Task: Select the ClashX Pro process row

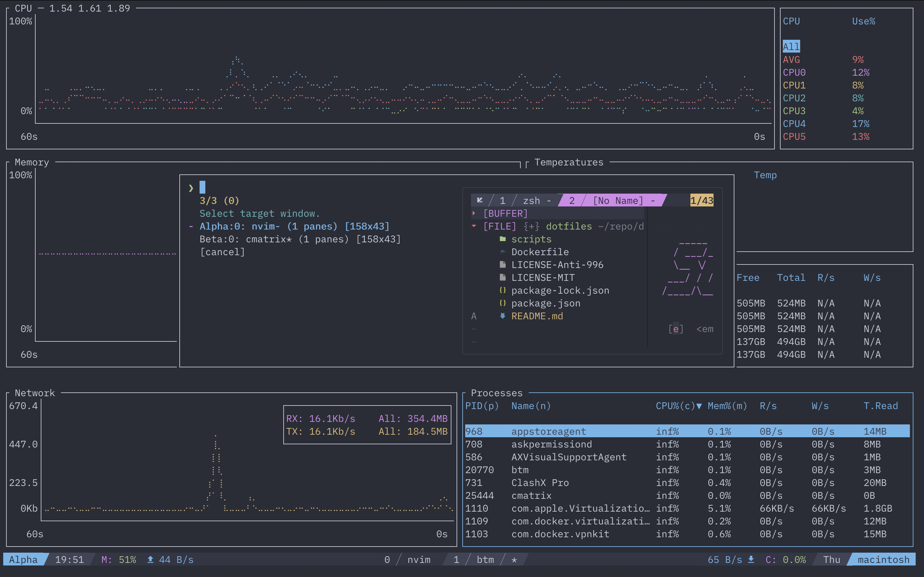Action: click(x=540, y=483)
